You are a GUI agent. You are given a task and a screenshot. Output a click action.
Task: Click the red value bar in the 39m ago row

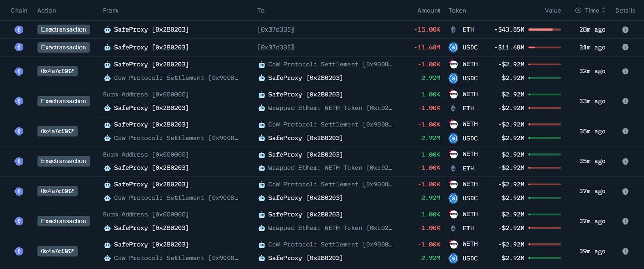(x=545, y=244)
